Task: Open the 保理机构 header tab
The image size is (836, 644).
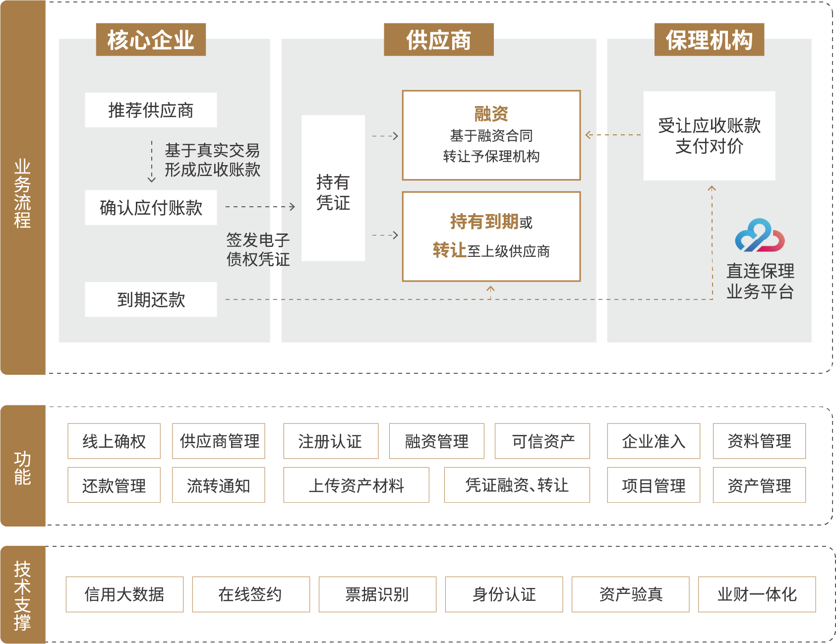Action: click(x=709, y=40)
